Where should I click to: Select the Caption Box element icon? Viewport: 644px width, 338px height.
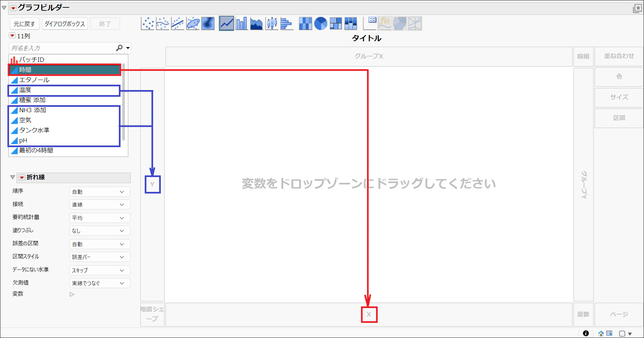pyautogui.click(x=370, y=24)
